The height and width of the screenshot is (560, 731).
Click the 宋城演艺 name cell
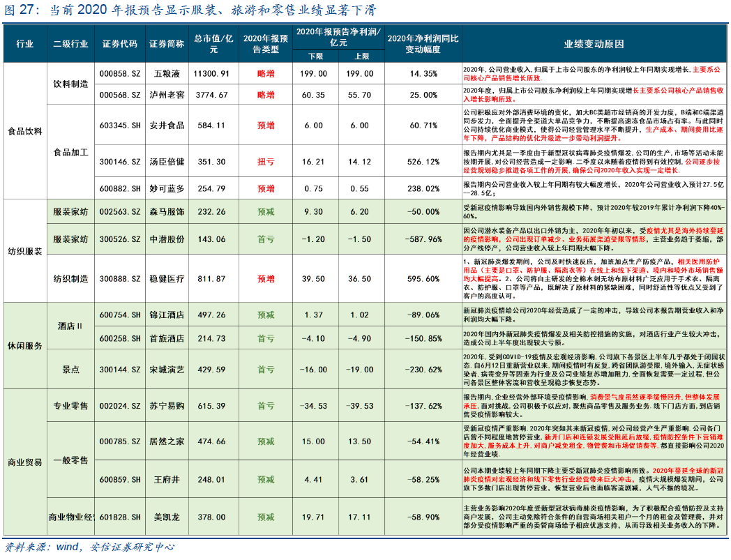pos(167,370)
